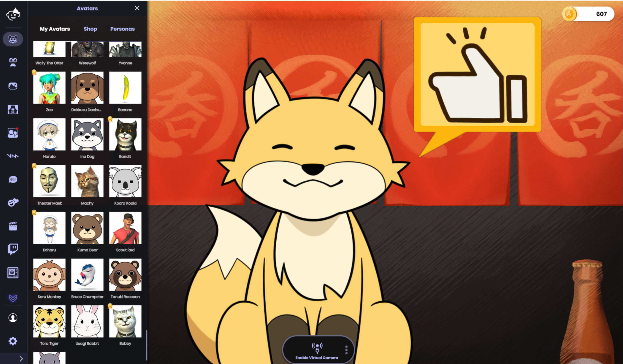Select the Kuma Bear avatar thumbnail
Viewport: 623px width, 364px height.
[87, 228]
